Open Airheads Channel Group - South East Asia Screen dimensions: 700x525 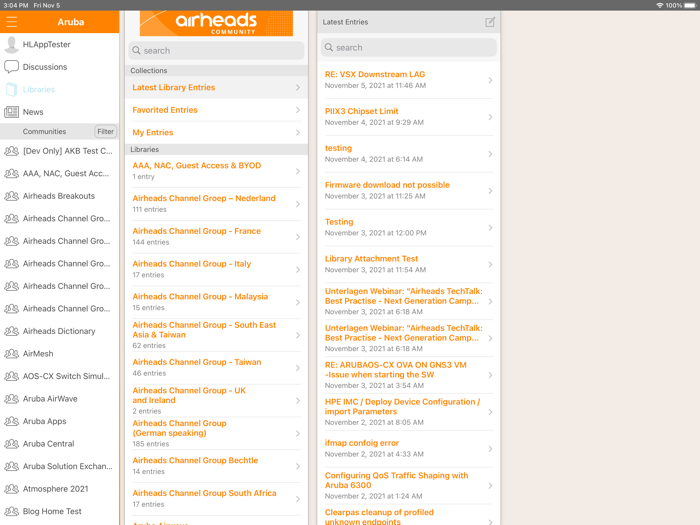217,335
